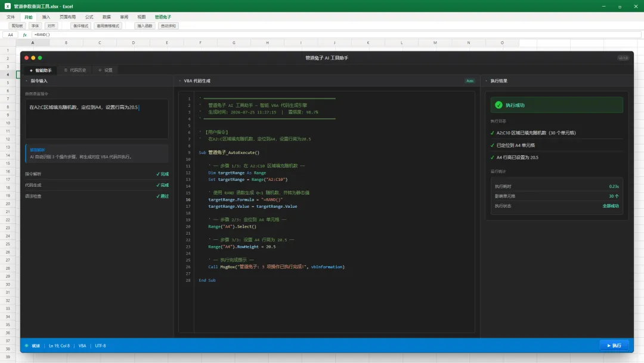
Task: Click the 自动求和 ribbon button
Action: 168,26
